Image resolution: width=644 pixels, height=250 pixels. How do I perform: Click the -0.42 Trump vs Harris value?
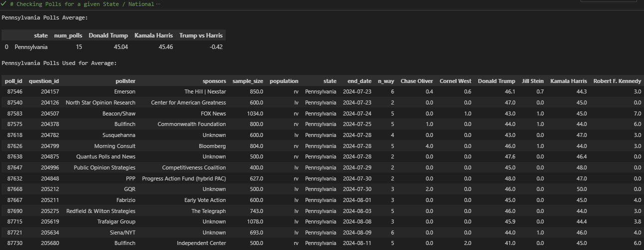click(216, 47)
